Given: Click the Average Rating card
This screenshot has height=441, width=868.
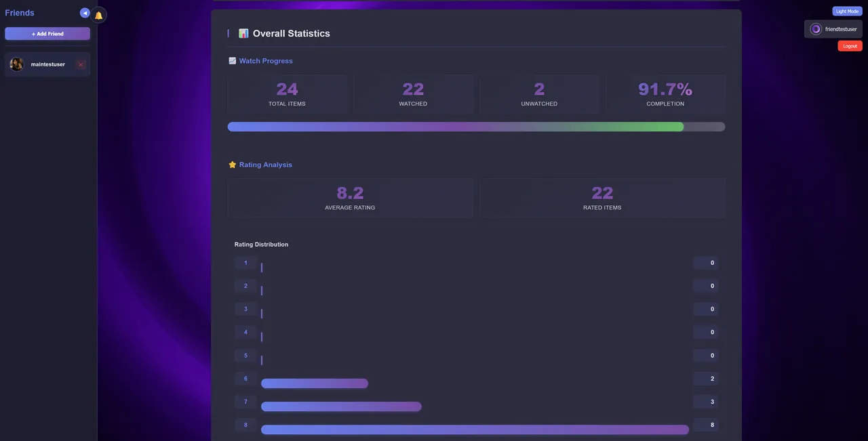Looking at the screenshot, I should point(350,198).
